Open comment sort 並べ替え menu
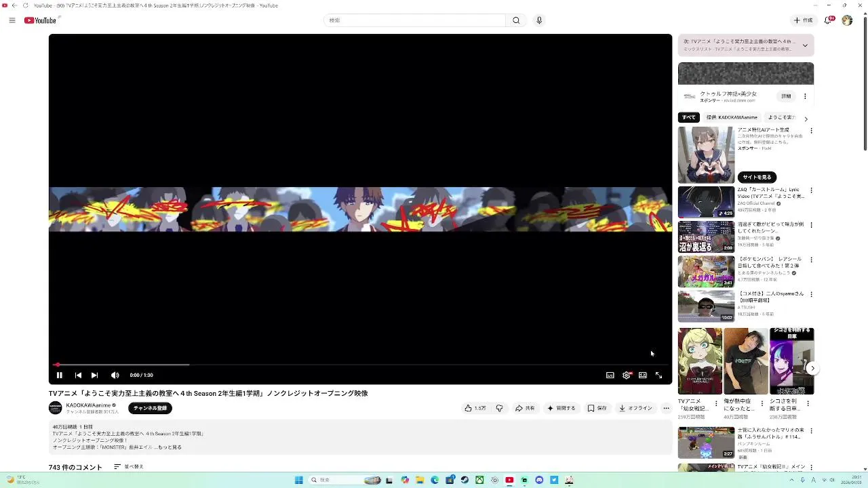 (129, 467)
